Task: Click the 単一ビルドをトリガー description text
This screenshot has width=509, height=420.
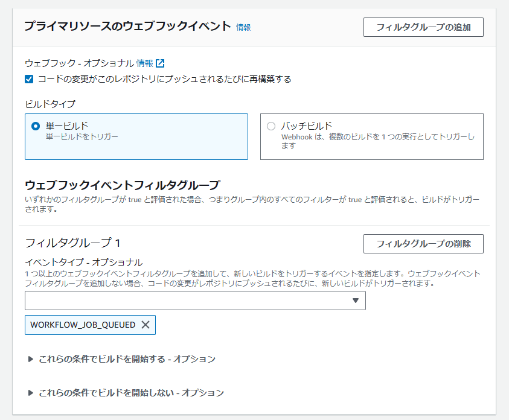Action: 82,137
